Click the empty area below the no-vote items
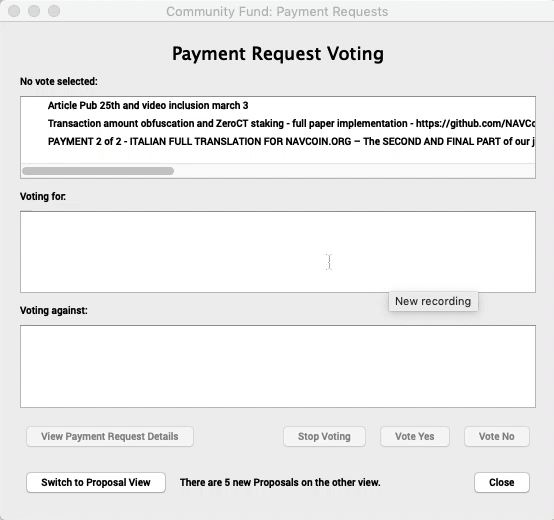The image size is (554, 520). 278,156
